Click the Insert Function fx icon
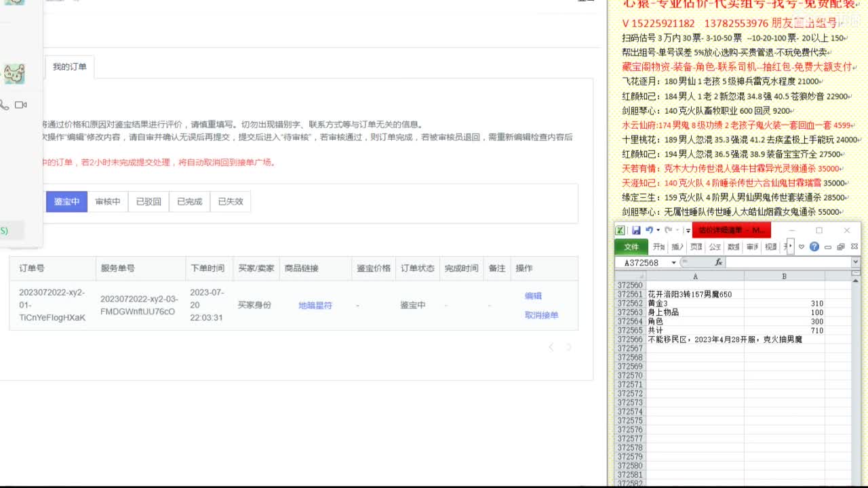 (719, 262)
